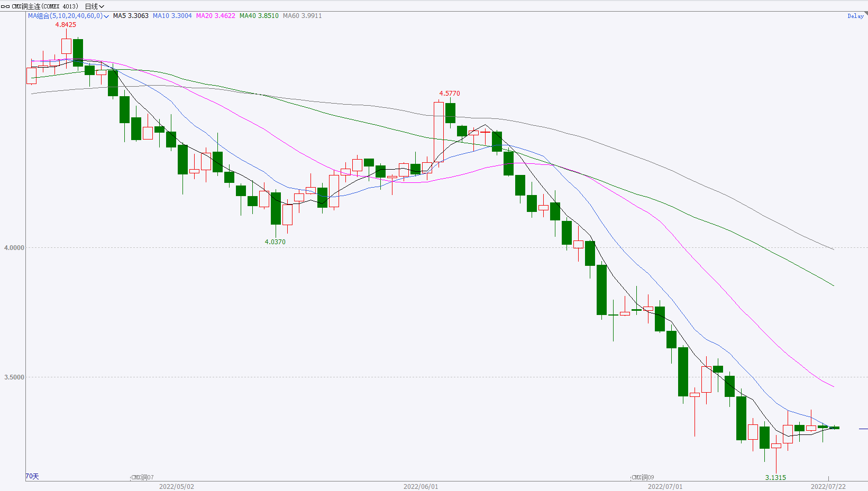Click the 2022/07/01 date on the time axis

tap(665, 487)
